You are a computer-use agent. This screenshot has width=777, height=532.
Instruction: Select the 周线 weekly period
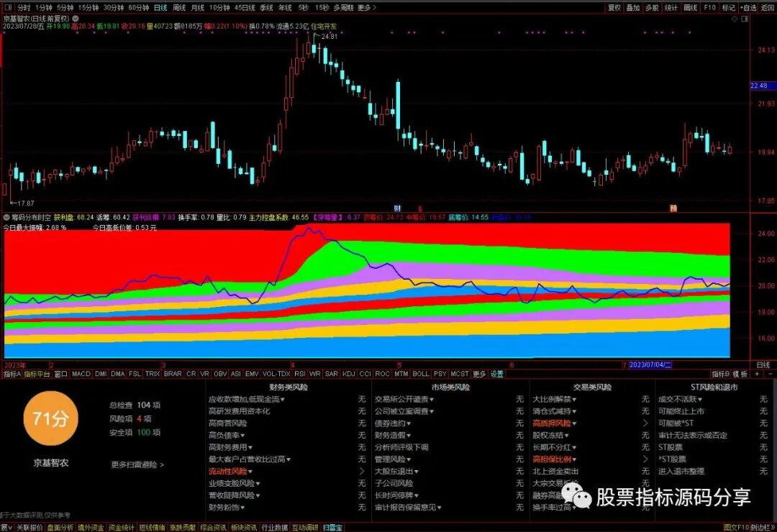tap(179, 7)
